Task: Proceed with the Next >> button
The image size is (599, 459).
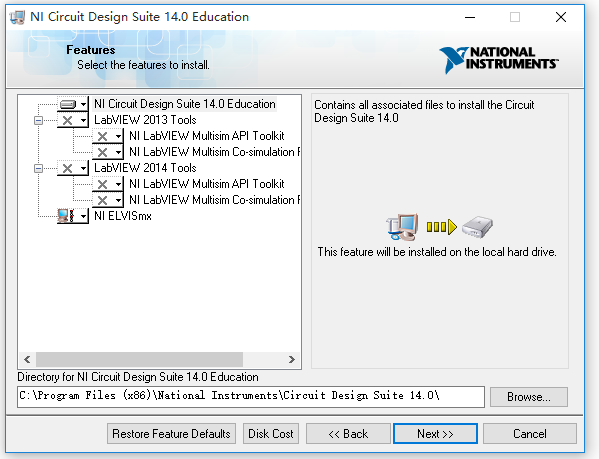Action: point(435,434)
